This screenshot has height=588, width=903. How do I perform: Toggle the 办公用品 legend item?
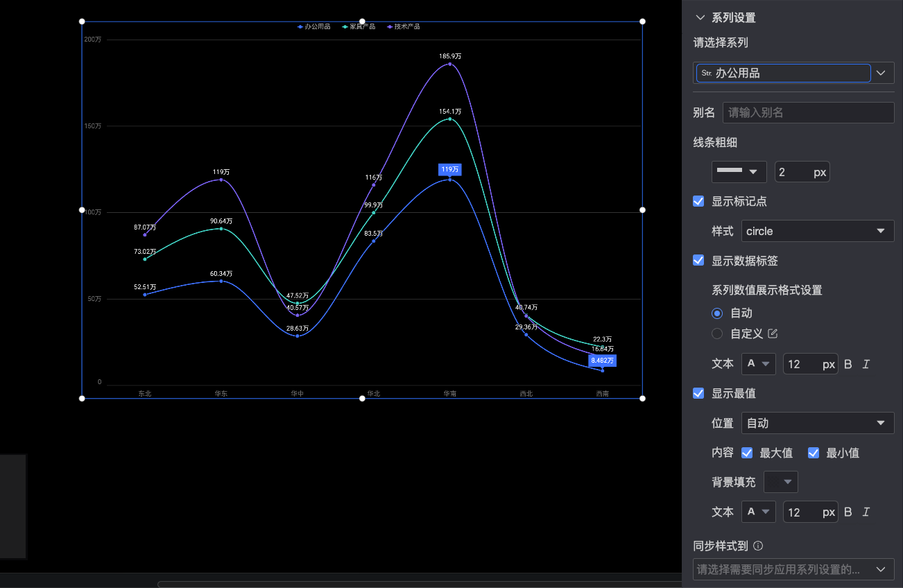coord(314,26)
